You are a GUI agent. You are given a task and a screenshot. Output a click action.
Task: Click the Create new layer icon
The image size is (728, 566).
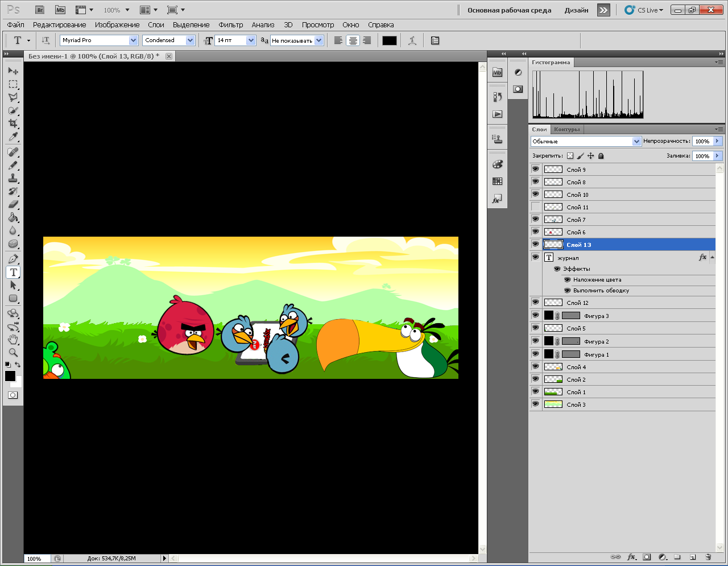click(693, 557)
